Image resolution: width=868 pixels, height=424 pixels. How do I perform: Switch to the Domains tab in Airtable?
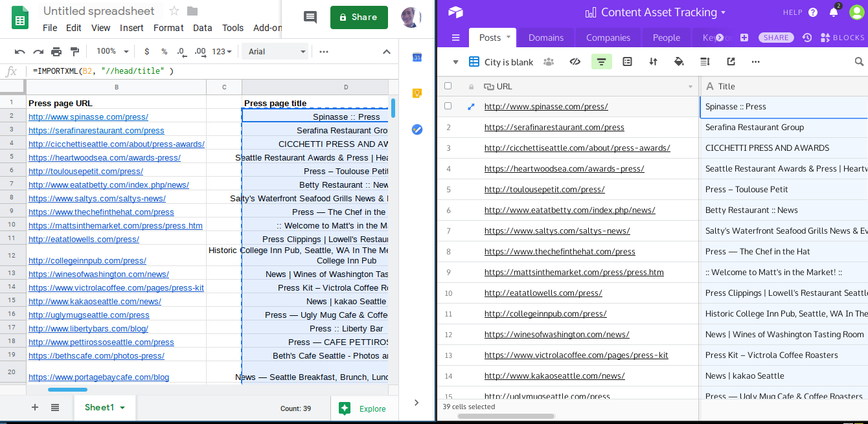tap(546, 38)
